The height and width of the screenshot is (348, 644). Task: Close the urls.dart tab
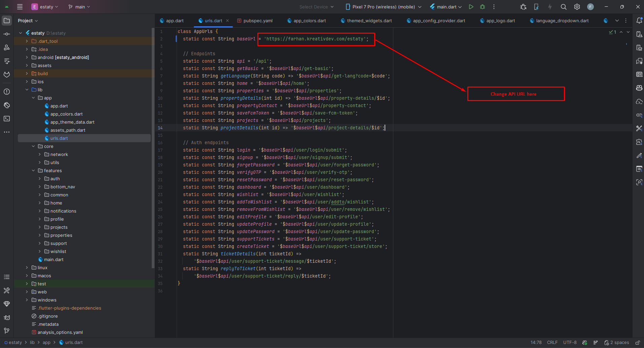click(227, 21)
